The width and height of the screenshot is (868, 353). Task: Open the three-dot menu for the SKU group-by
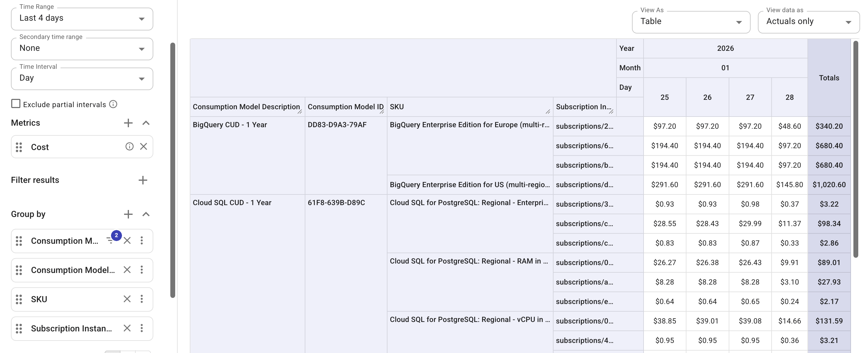pyautogui.click(x=142, y=299)
